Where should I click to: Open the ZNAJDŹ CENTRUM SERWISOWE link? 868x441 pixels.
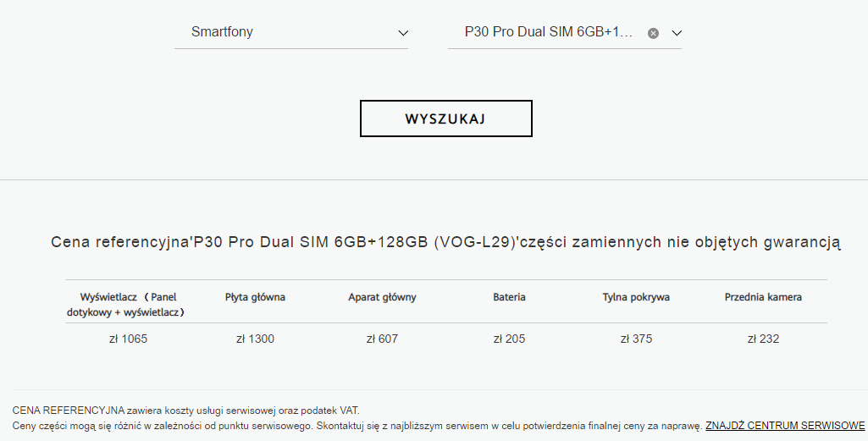(x=785, y=425)
